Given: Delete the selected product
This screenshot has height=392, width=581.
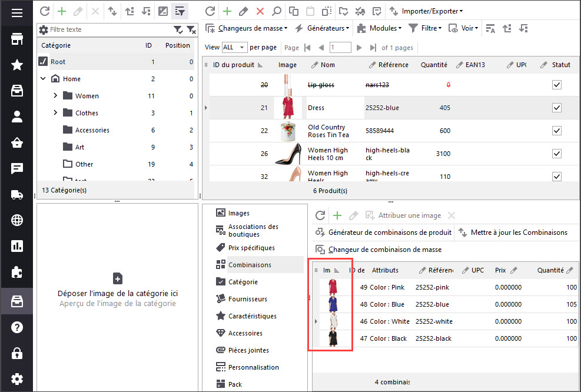Looking at the screenshot, I should click(260, 11).
